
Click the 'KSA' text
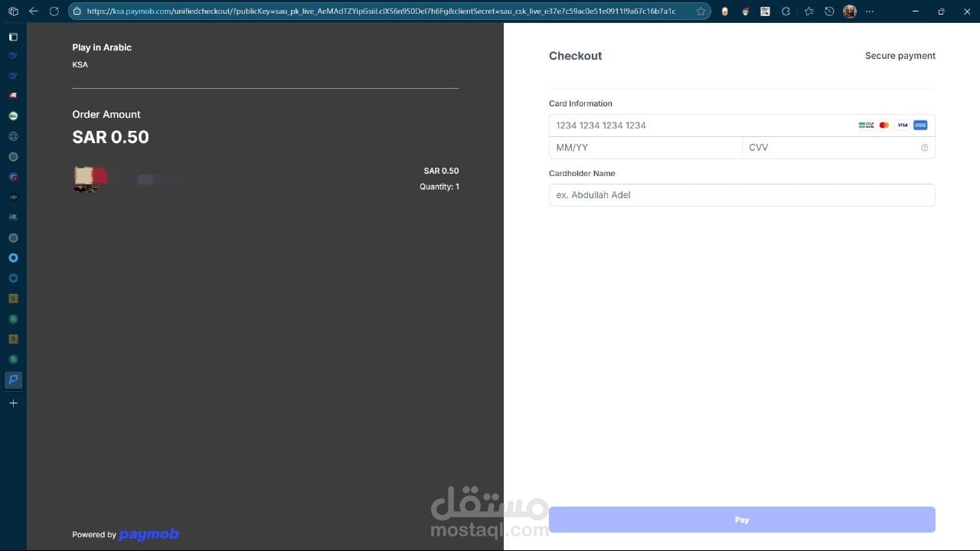(x=80, y=64)
